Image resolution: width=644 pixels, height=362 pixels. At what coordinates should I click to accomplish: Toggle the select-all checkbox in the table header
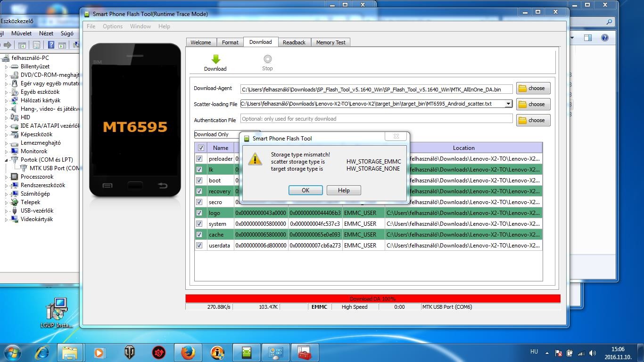click(201, 148)
